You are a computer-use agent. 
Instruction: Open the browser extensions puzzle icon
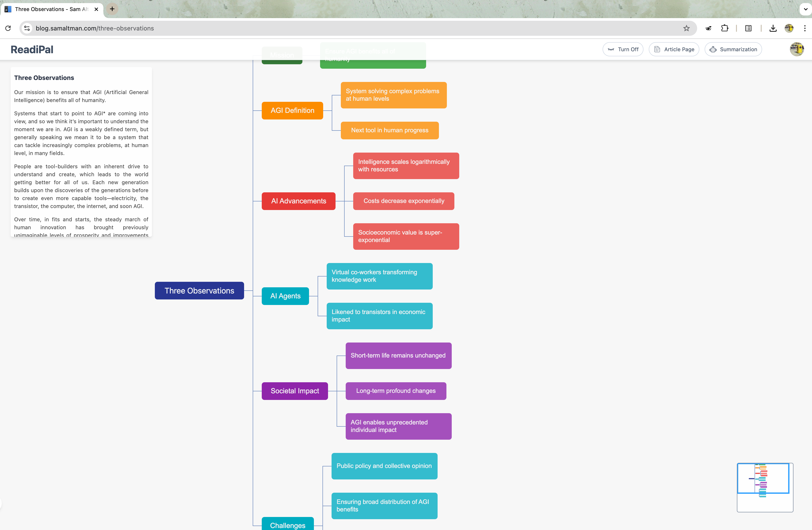pyautogui.click(x=725, y=28)
